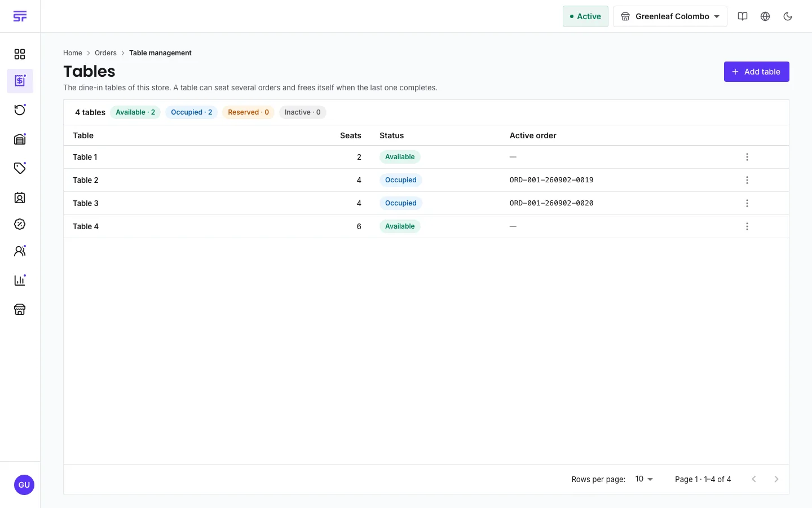Click the Add table button
This screenshot has width=812, height=508.
(756, 72)
